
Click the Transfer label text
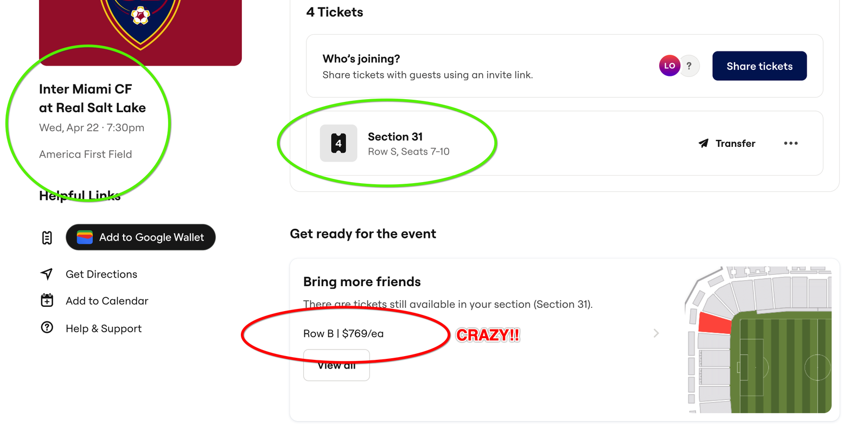click(x=735, y=143)
